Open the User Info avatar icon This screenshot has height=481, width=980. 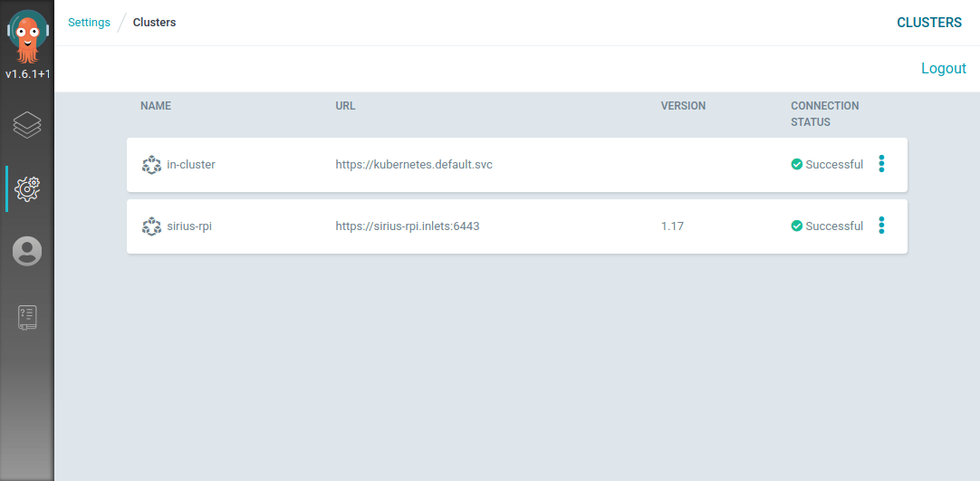coord(27,251)
